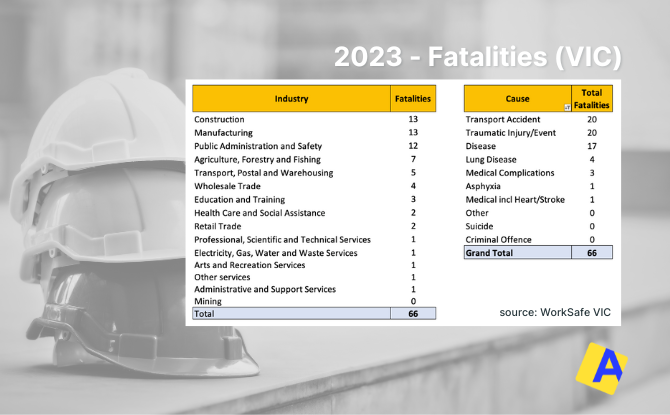Click the value 0 for Mining
The image size is (670, 415).
point(413,301)
